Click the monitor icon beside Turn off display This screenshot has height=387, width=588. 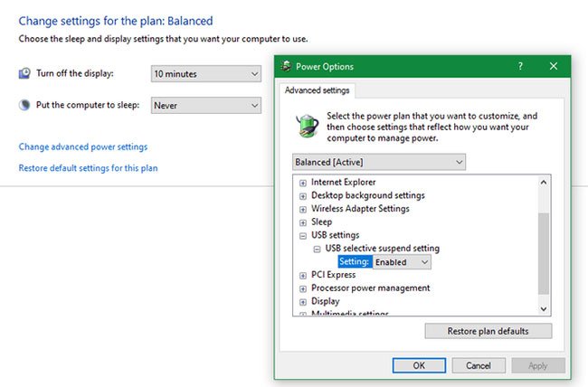point(25,73)
